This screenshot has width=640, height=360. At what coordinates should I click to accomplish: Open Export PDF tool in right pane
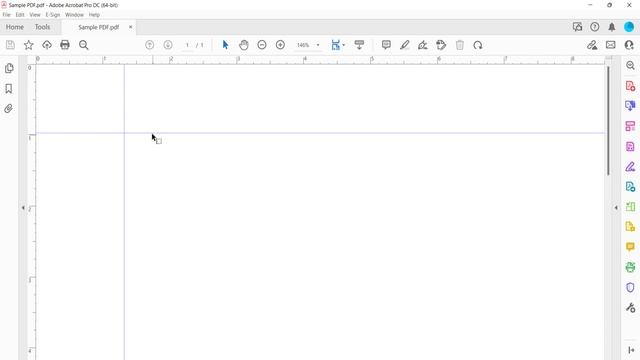tap(630, 106)
